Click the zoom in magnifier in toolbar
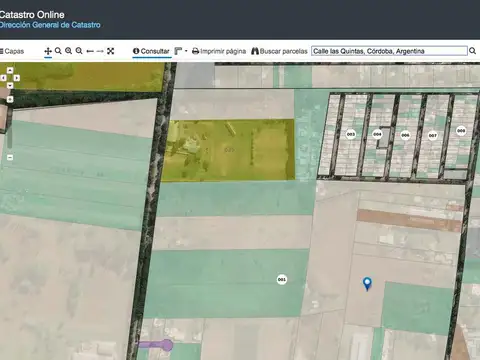Screen dimensions: 480x360 click(x=68, y=51)
